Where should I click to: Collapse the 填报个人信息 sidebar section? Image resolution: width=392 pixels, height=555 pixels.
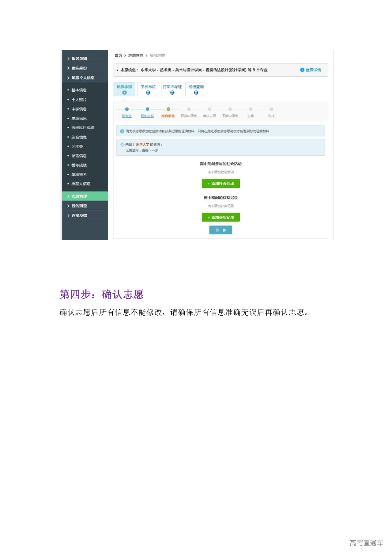[x=83, y=78]
